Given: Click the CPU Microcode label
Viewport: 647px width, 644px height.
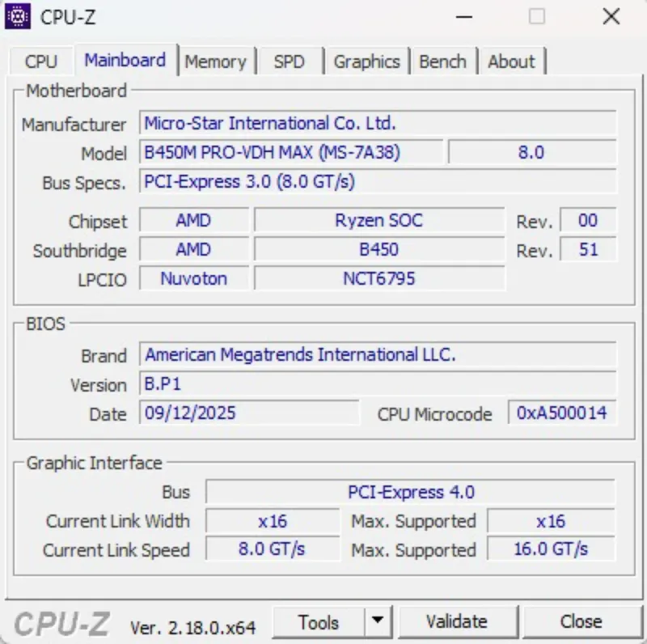Looking at the screenshot, I should coord(434,414).
